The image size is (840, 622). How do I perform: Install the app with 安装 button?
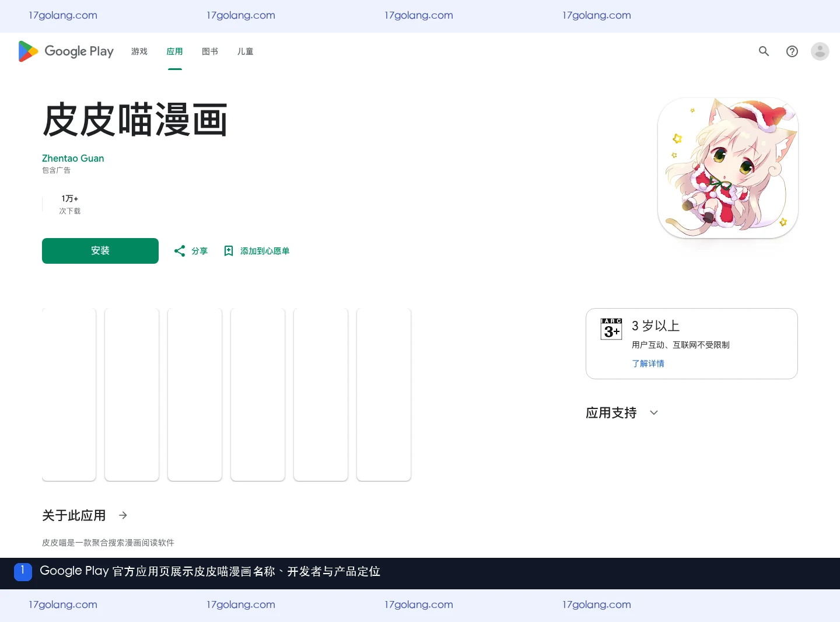point(100,251)
